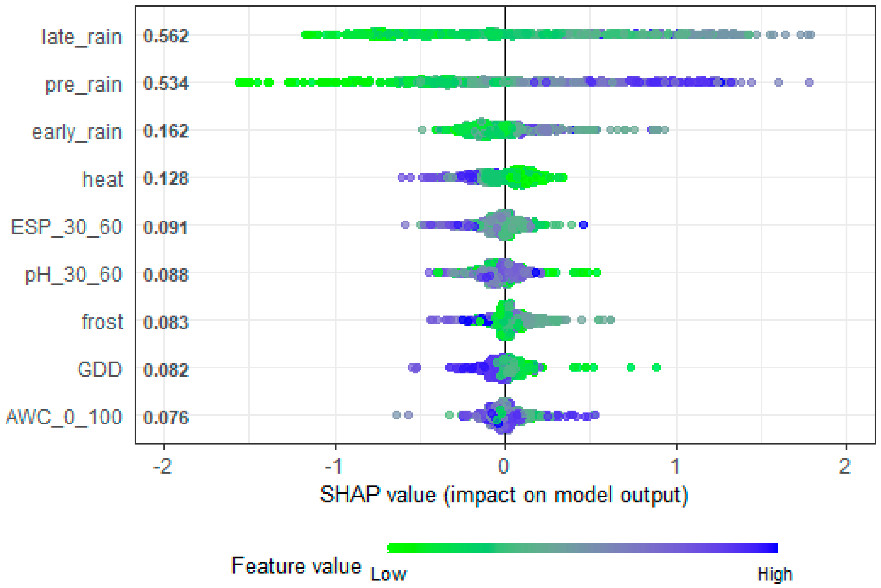This screenshot has width=881, height=588.
Task: Select the early_rain row label
Action: (77, 132)
